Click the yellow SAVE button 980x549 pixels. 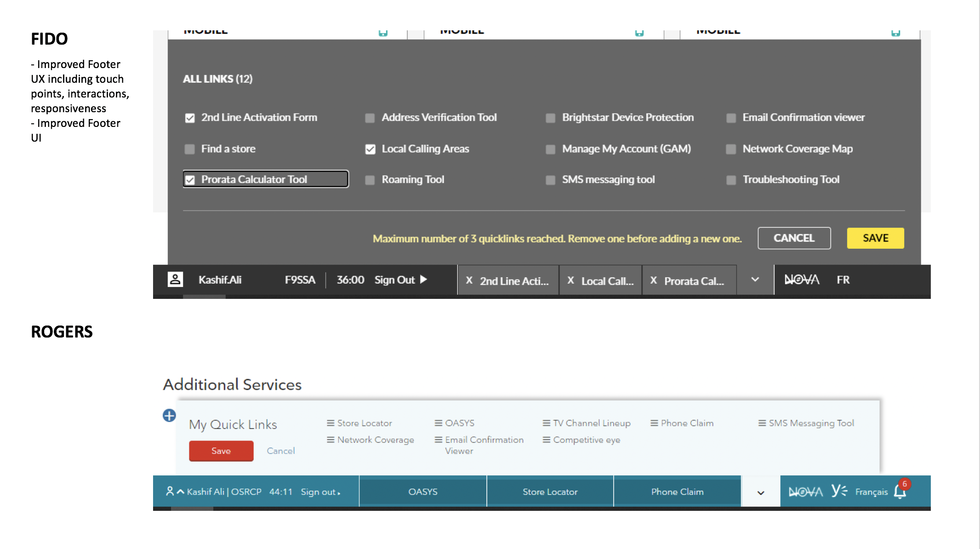pyautogui.click(x=876, y=238)
